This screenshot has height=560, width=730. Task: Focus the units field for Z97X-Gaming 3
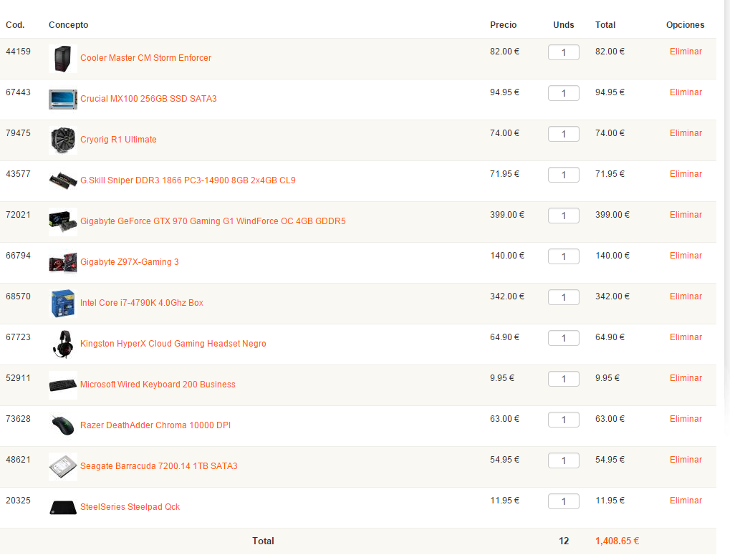(x=563, y=257)
